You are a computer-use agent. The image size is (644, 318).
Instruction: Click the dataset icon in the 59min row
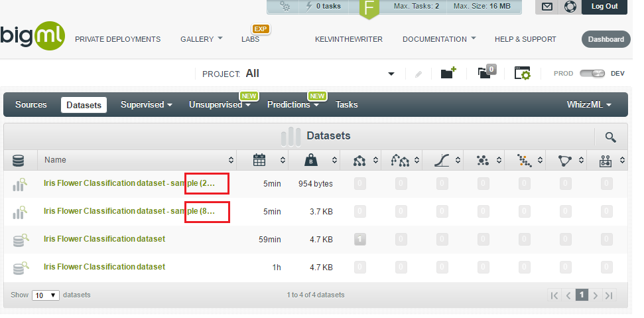21,240
